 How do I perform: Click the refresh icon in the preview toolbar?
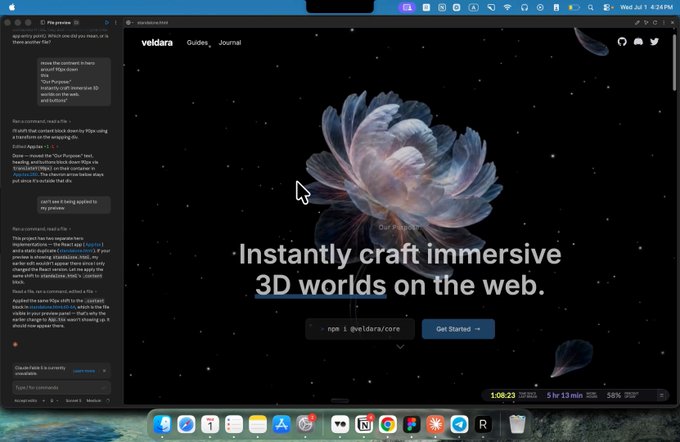pyautogui.click(x=655, y=23)
